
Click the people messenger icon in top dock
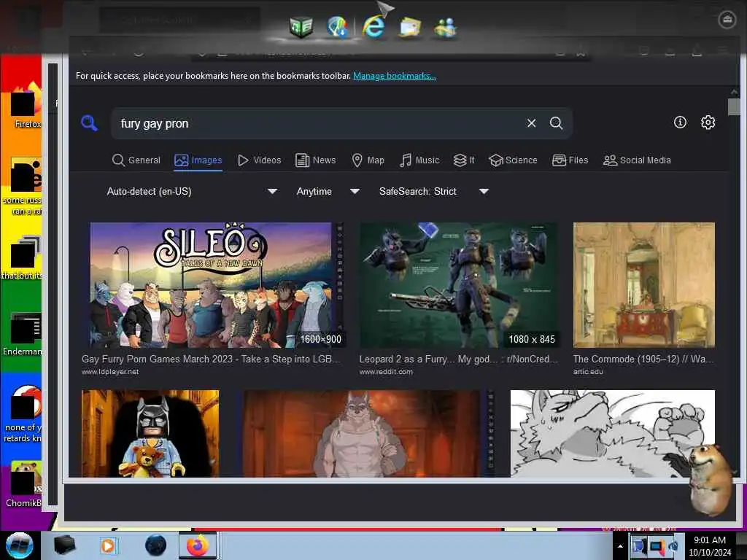tap(446, 28)
